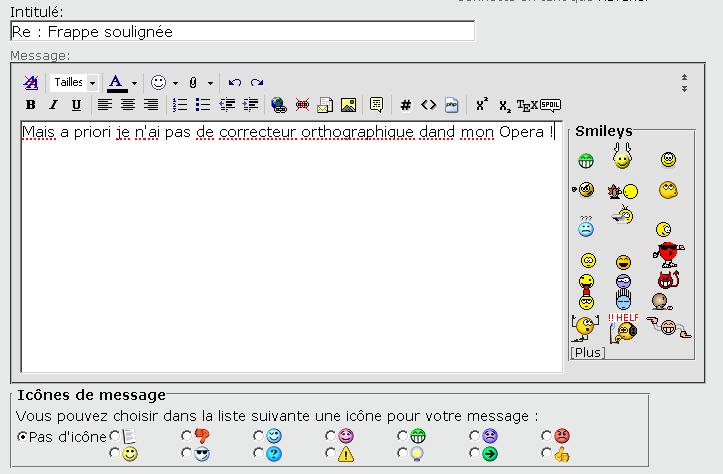Screen dimensions: 723x474
Task: Insert the green grin smiley in Smileys panel
Action: point(586,160)
